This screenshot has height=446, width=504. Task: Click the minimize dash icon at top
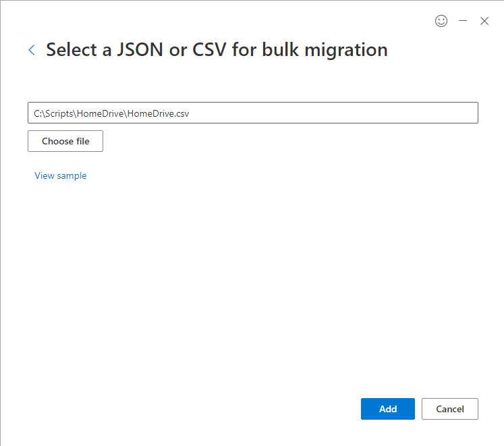point(463,21)
